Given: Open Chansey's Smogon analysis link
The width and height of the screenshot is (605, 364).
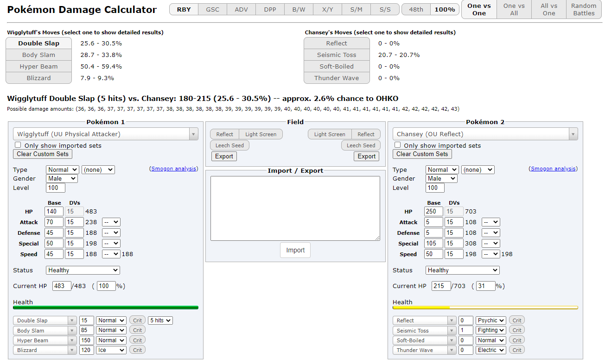Looking at the screenshot, I should 554,169.
